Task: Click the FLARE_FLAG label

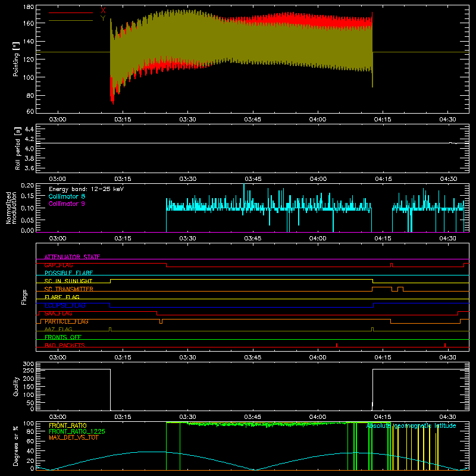Action: pos(62,297)
